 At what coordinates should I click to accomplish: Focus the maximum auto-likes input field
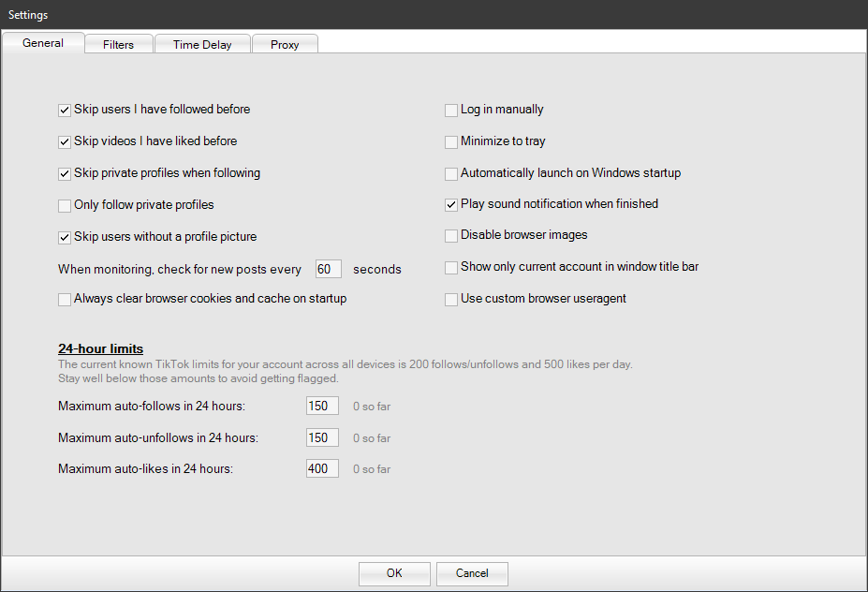click(322, 468)
